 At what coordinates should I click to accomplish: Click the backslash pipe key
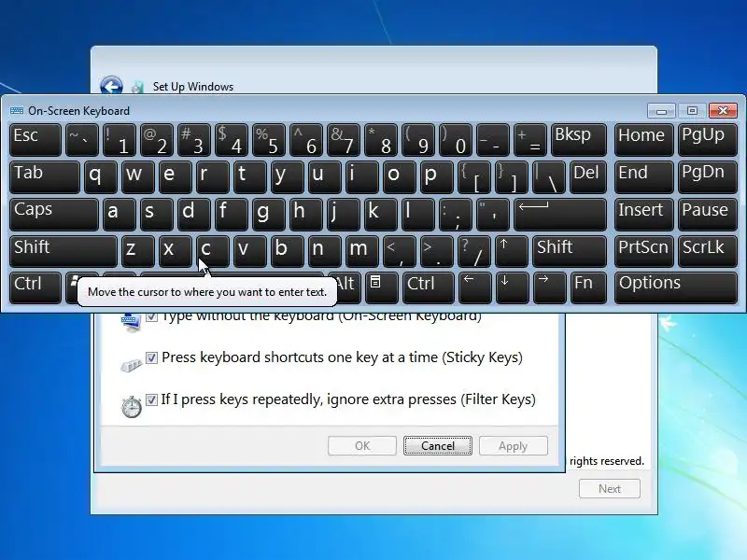point(549,176)
